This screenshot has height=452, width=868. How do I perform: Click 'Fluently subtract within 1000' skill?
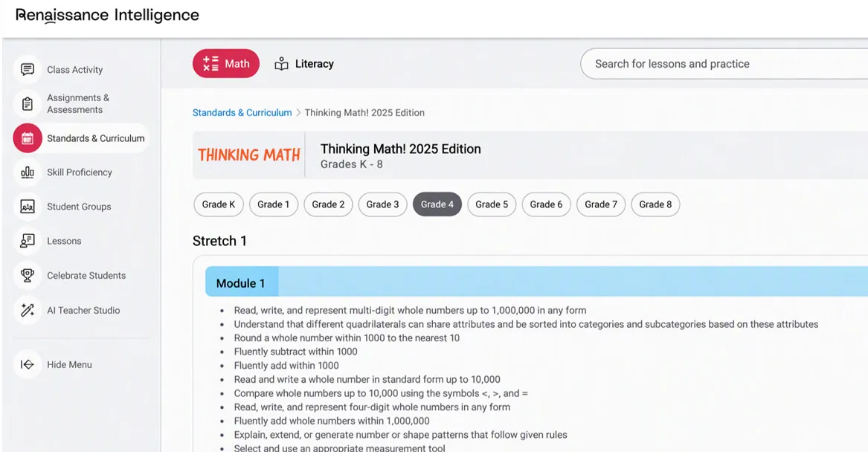[295, 352]
